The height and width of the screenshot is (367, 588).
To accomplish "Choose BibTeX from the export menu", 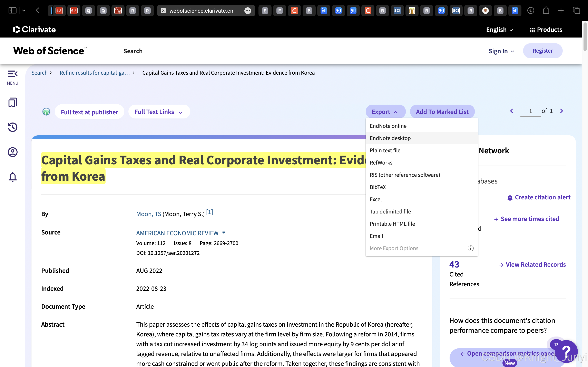I will tap(378, 187).
